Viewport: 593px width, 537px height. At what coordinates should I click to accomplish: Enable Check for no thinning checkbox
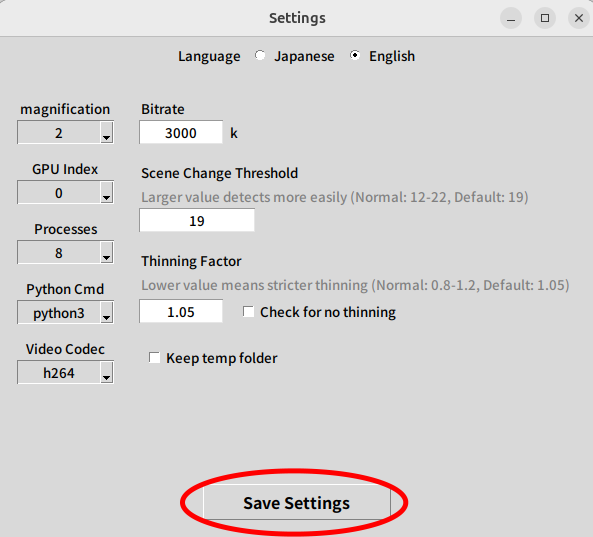(x=248, y=312)
